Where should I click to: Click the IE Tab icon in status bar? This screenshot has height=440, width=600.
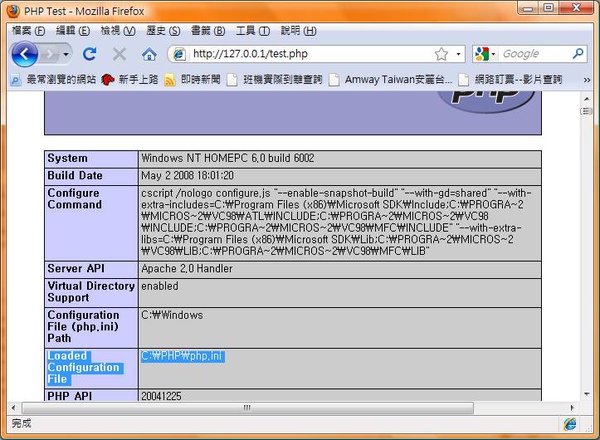(570, 424)
